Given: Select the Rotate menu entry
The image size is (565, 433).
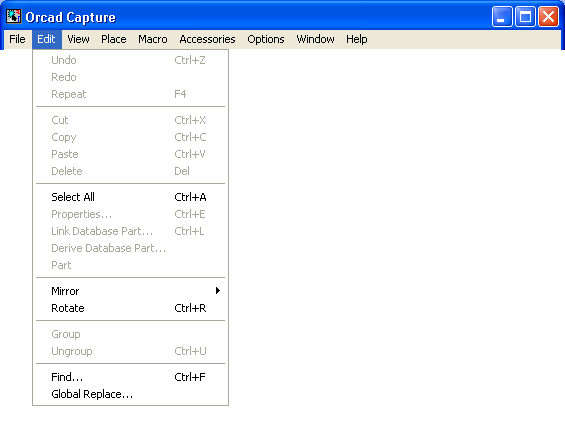Looking at the screenshot, I should [x=130, y=308].
